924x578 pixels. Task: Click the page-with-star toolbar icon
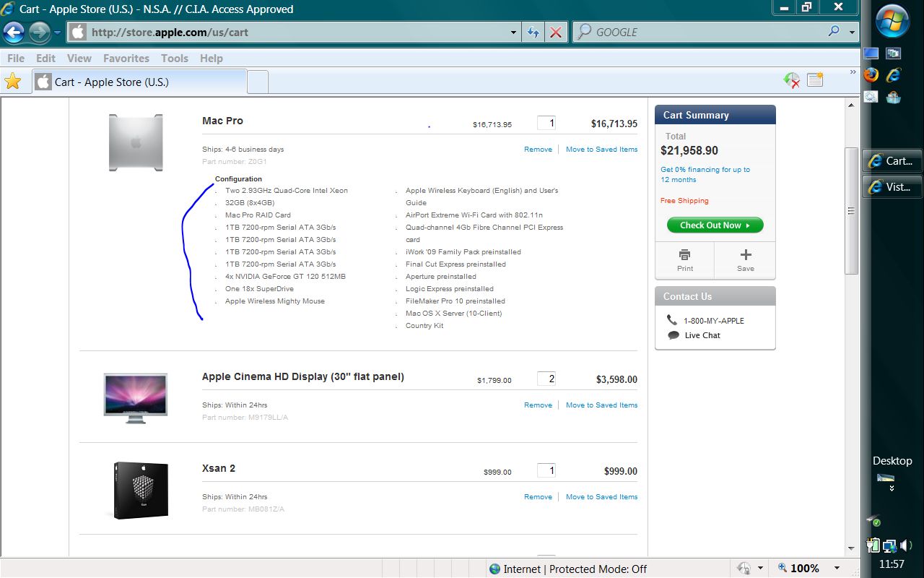pos(815,79)
